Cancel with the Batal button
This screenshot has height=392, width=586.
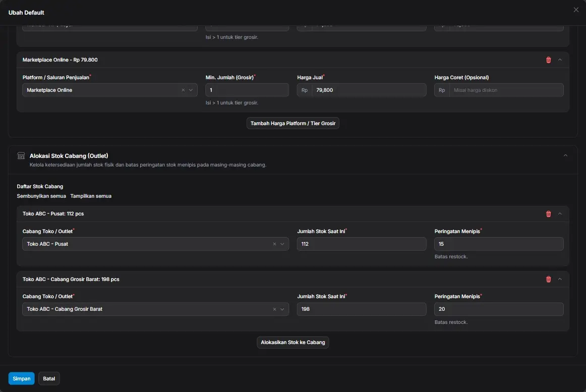tap(49, 378)
